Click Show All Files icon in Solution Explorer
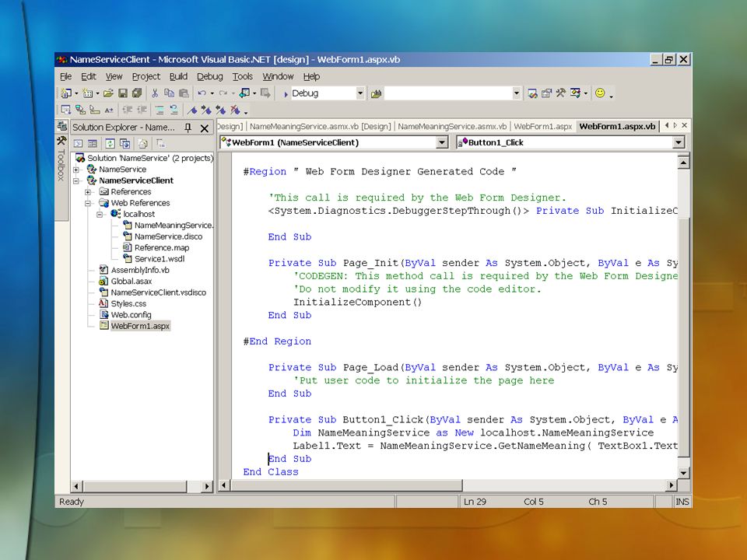Viewport: 747px width, 560px height. point(142,143)
